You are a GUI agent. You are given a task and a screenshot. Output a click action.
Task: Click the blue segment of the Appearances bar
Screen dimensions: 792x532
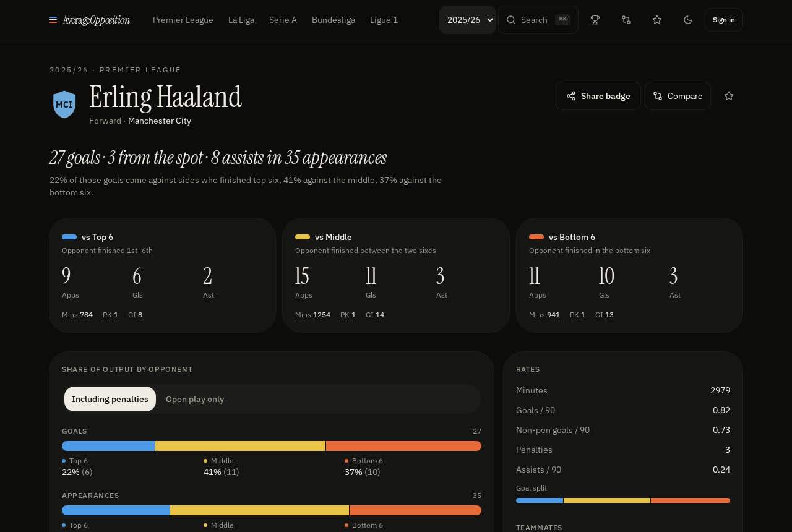point(116,510)
